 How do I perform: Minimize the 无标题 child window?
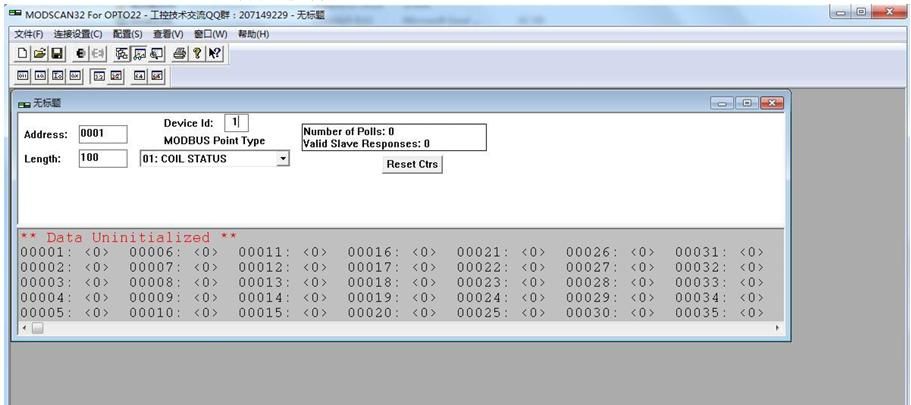coord(722,103)
